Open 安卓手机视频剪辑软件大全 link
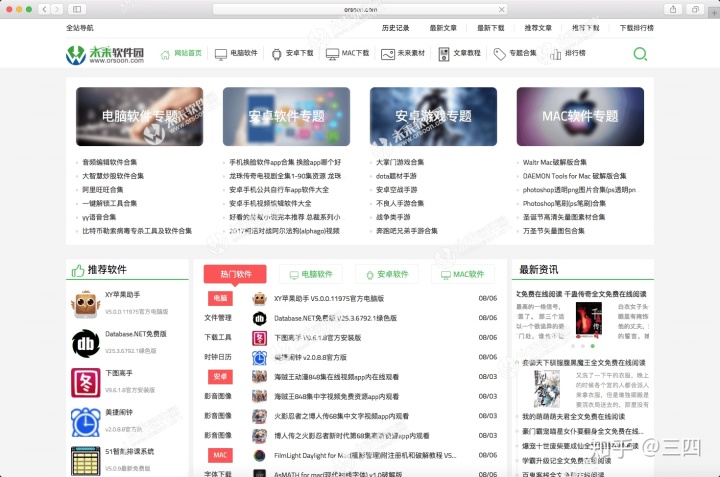 270,203
